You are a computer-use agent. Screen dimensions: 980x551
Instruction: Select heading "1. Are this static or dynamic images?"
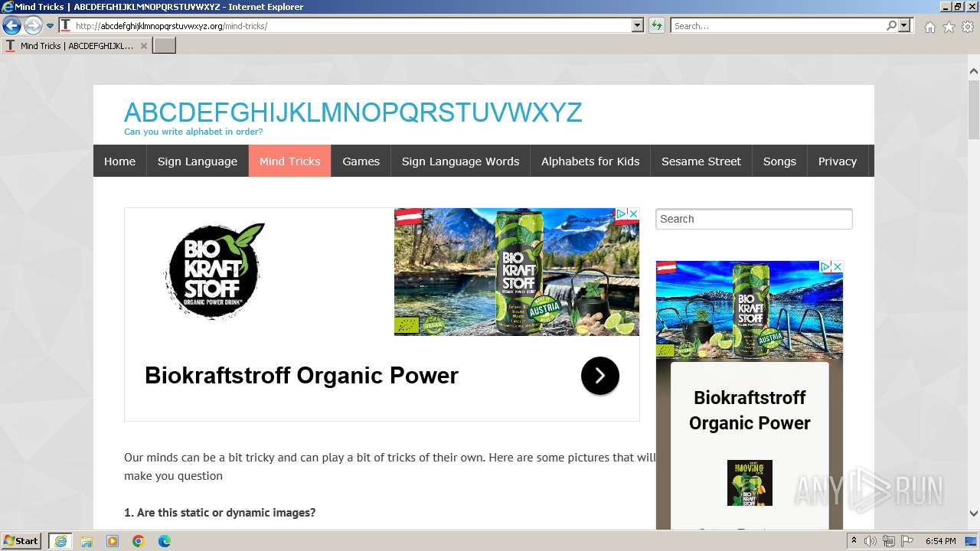coord(220,513)
